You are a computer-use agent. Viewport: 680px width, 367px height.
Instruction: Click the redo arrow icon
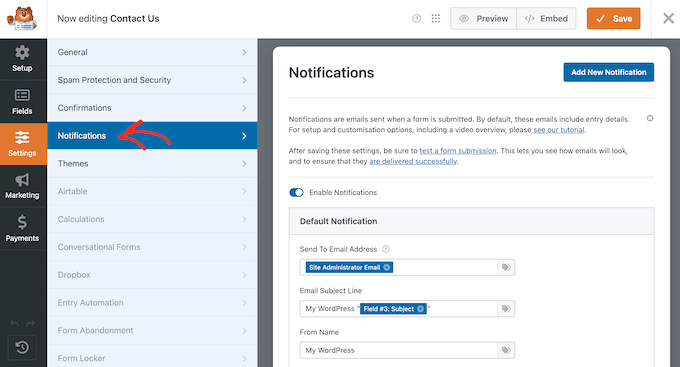(30, 323)
